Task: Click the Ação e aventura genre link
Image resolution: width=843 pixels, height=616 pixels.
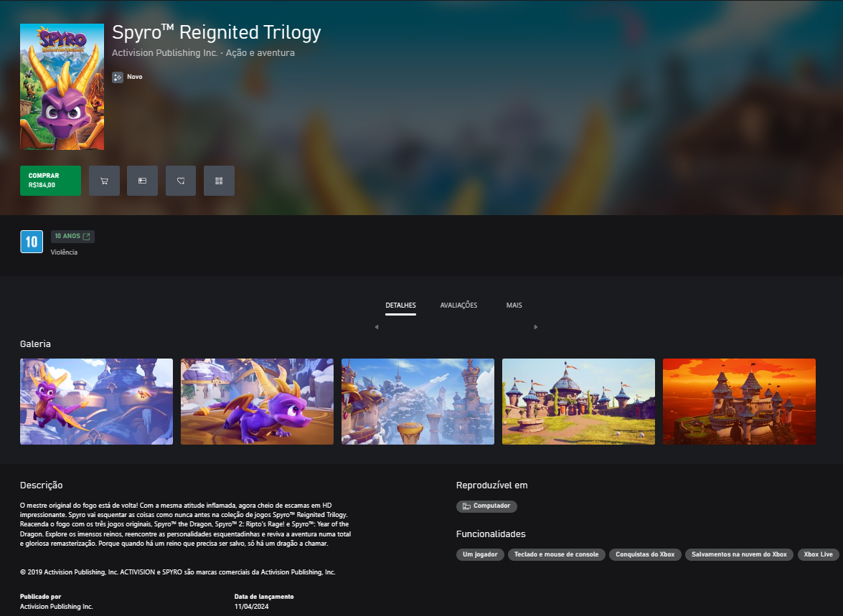Action: [x=260, y=52]
